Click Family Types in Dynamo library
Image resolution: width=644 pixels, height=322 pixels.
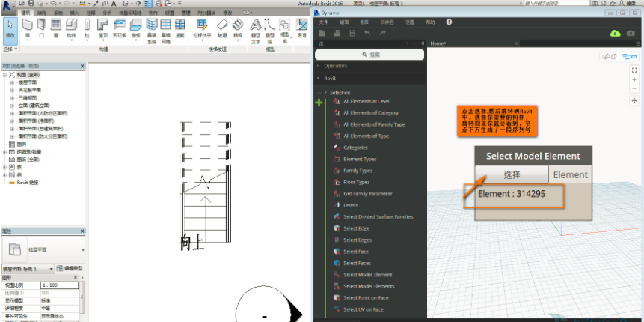point(358,171)
